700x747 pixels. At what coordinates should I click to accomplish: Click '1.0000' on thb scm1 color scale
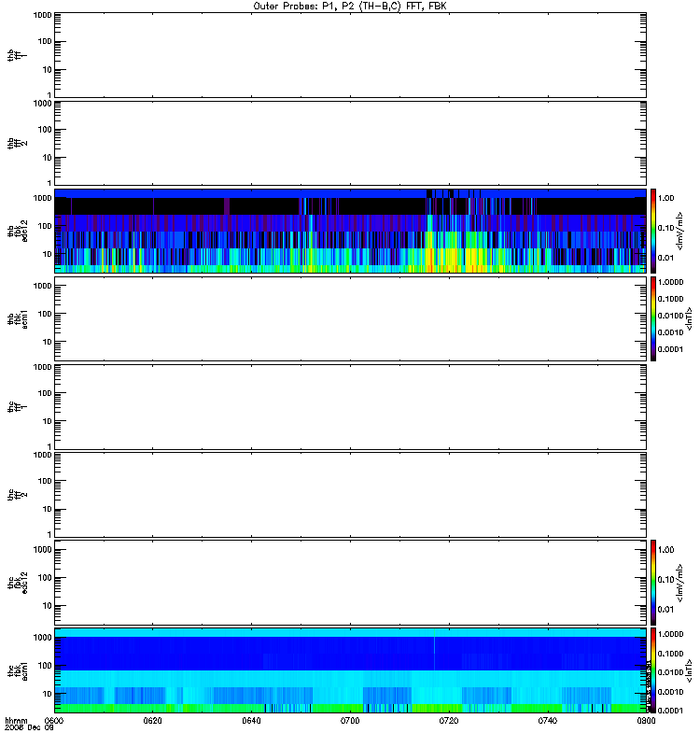pyautogui.click(x=670, y=282)
